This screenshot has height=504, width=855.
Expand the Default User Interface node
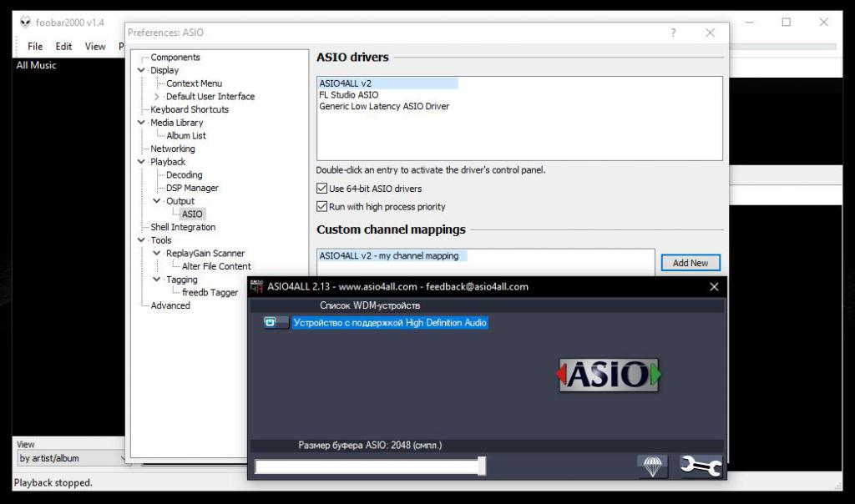coord(157,97)
